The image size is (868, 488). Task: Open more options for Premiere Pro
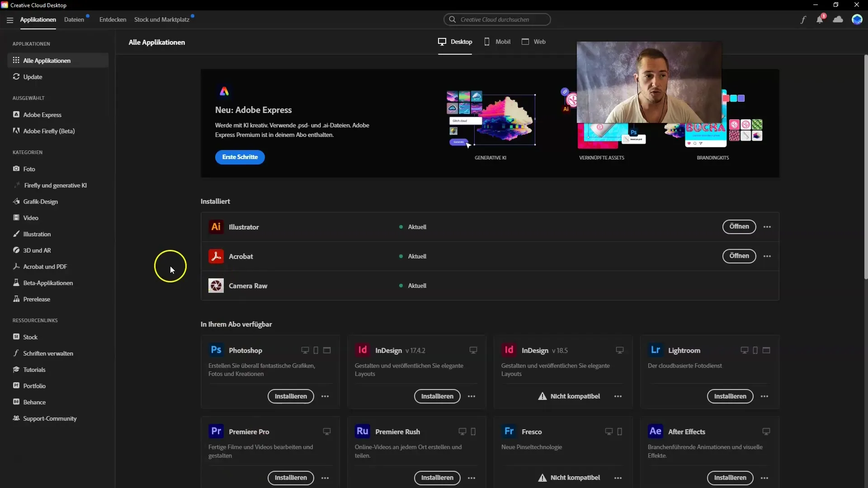(325, 478)
